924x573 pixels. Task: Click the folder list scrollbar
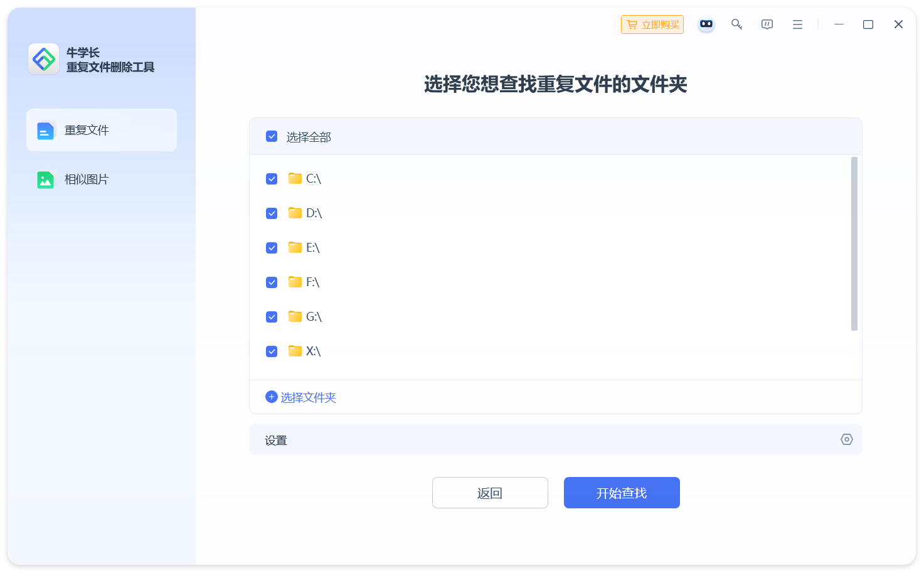coord(854,244)
